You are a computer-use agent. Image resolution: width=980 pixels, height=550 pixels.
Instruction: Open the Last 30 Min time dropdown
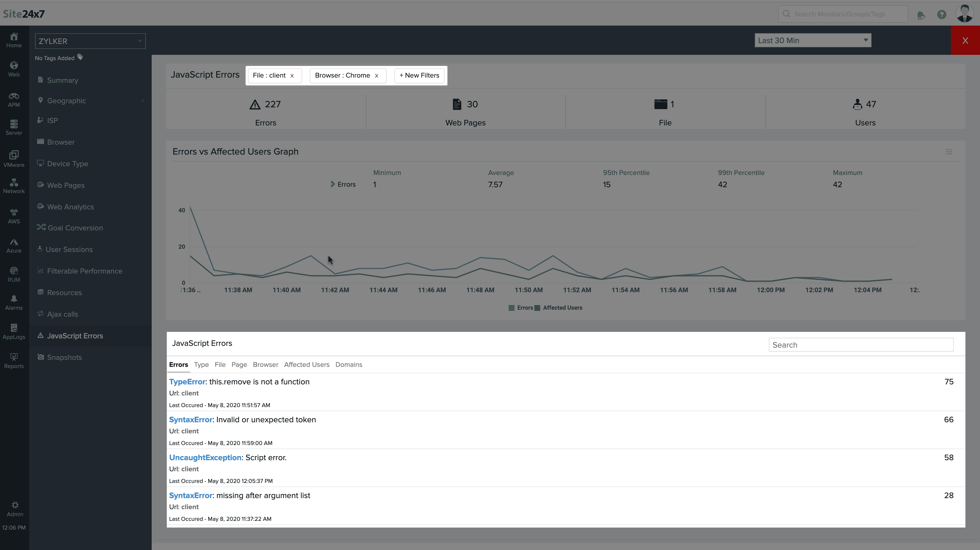click(x=813, y=40)
